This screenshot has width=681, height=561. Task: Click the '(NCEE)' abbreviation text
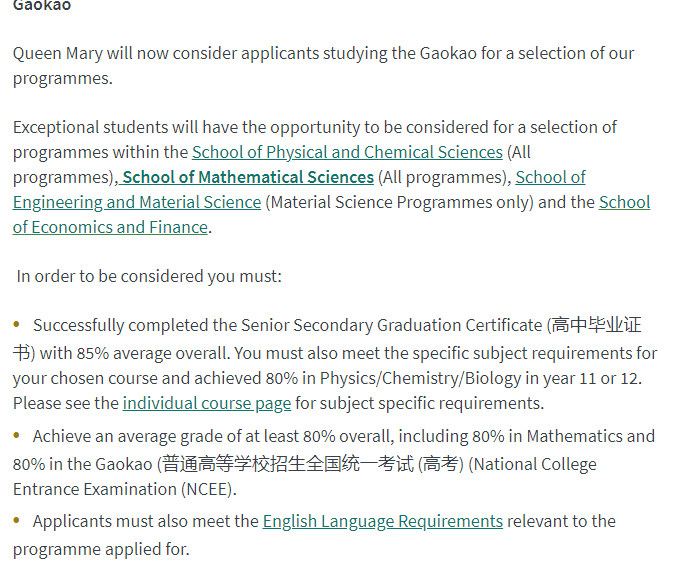tap(208, 489)
